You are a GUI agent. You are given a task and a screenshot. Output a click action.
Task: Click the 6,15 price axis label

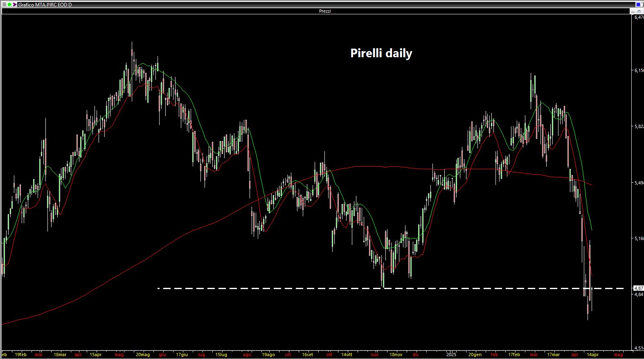point(639,71)
